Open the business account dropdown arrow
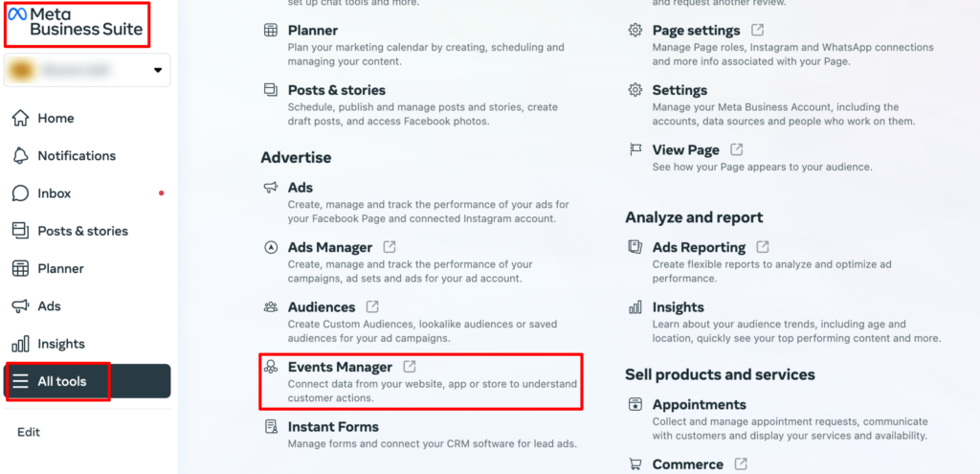Screen dimensions: 980x474 [x=158, y=70]
